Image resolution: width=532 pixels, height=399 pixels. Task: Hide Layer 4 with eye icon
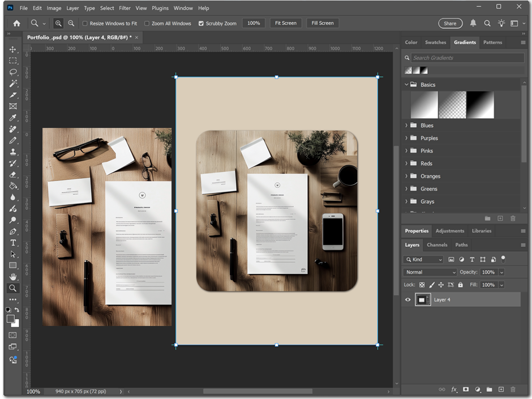click(407, 300)
